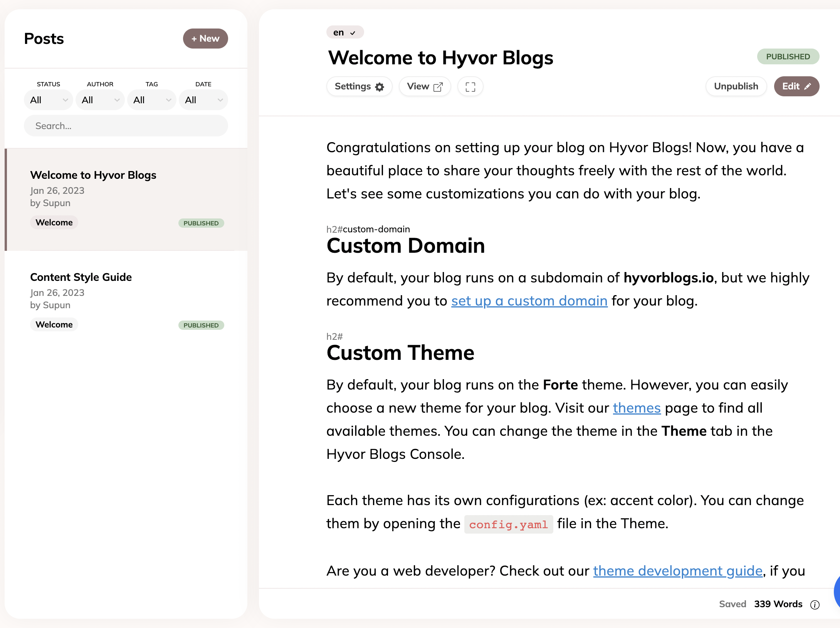
Task: Select the Content Style Guide post
Action: click(x=81, y=277)
